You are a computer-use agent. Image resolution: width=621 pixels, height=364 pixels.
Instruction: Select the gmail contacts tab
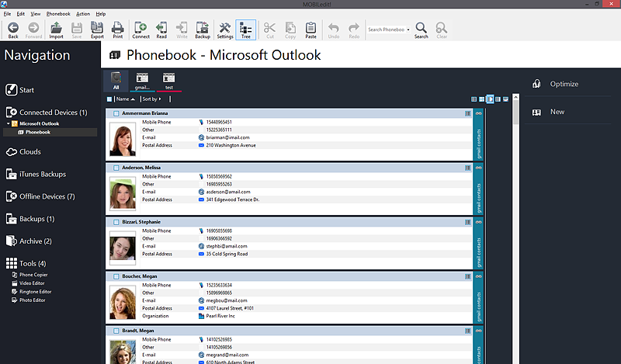click(x=142, y=81)
